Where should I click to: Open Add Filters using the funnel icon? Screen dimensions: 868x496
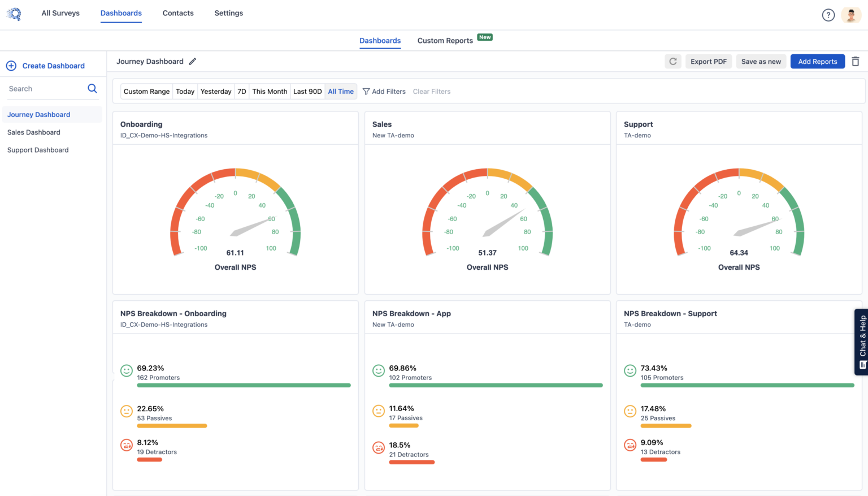367,91
